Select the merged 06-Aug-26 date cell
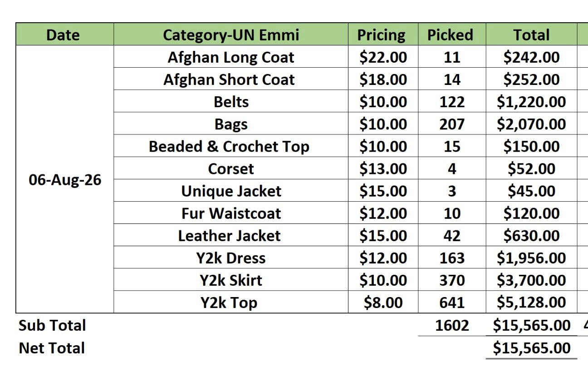 pyautogui.click(x=64, y=179)
